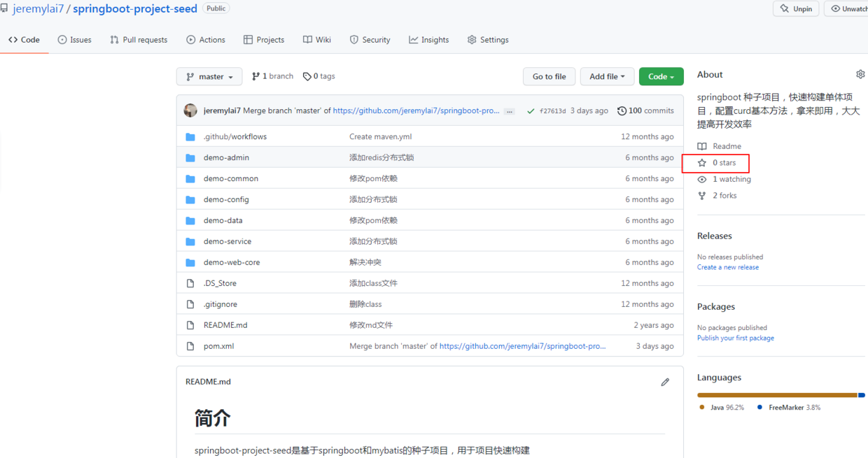This screenshot has height=458, width=868.
Task: Expand the green Code dropdown button
Action: (x=661, y=77)
